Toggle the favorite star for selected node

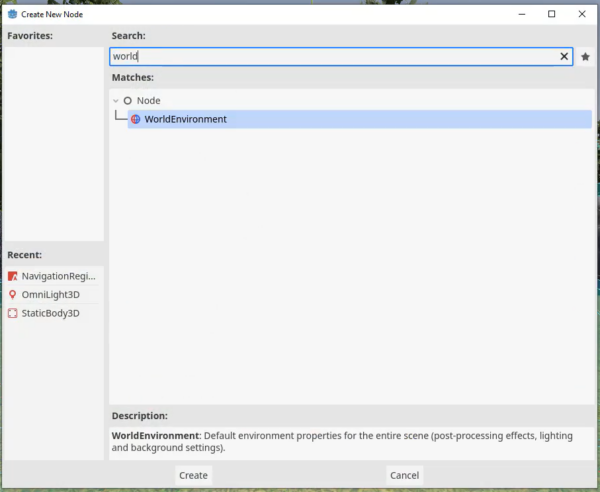click(586, 57)
